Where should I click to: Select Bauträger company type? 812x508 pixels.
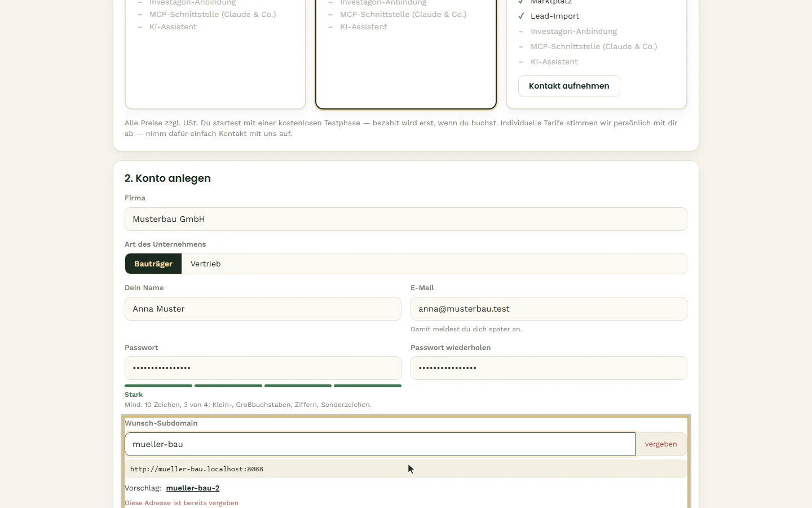[x=153, y=264]
